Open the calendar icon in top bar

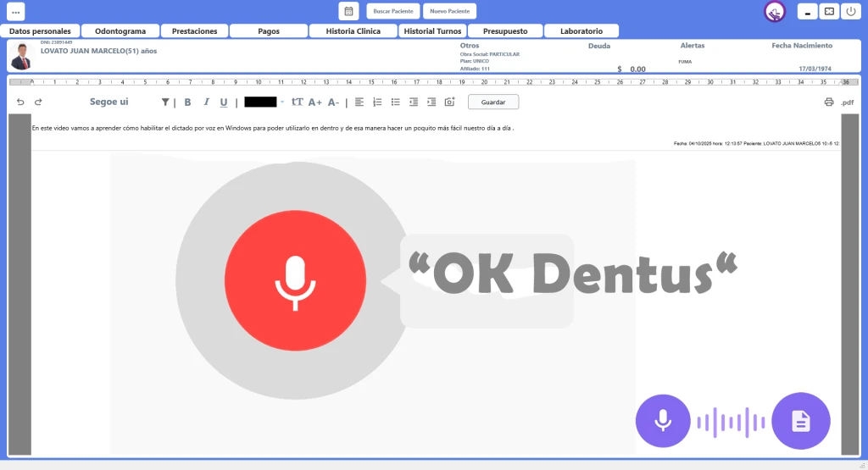pyautogui.click(x=348, y=11)
